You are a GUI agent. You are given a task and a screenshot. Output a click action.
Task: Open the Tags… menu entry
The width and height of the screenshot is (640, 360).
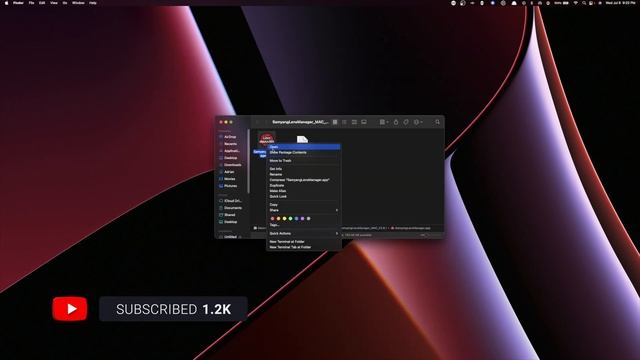(x=303, y=225)
